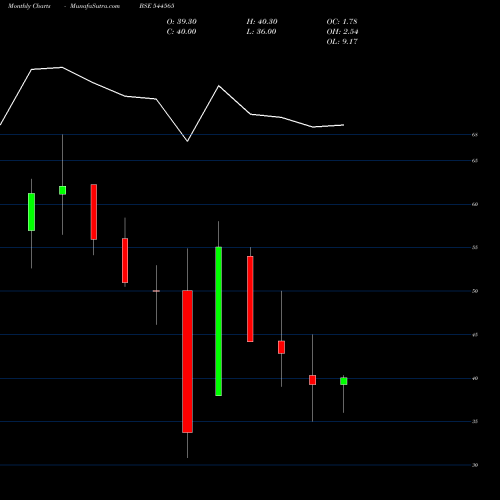
Task: Select the doji candle at the 50 level
Action: click(156, 291)
